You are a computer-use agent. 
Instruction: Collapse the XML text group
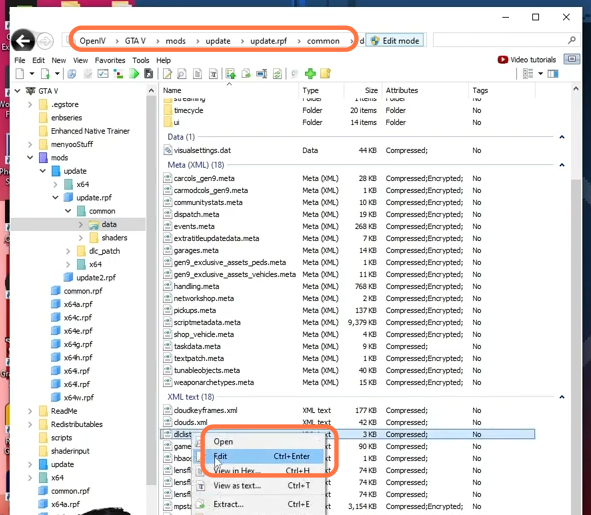[x=562, y=397]
